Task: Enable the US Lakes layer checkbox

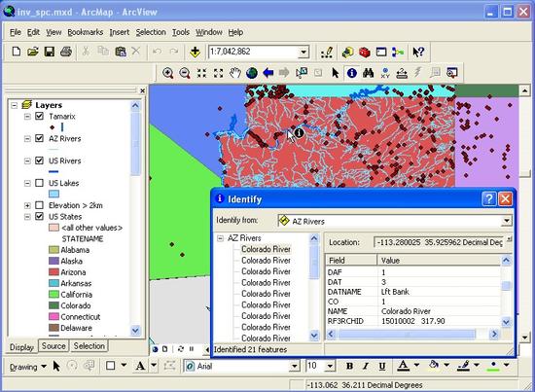Action: (40, 183)
